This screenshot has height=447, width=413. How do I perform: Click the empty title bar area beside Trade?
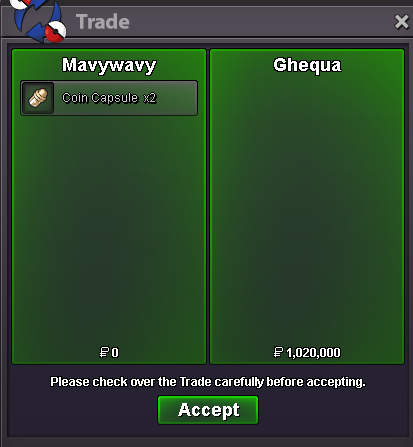tap(260, 22)
